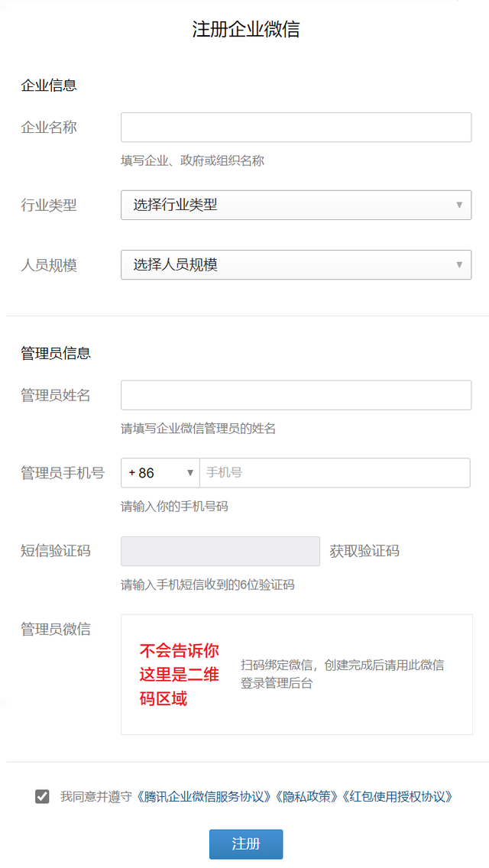
Task: Click the red QR placeholder text
Action: click(180, 673)
